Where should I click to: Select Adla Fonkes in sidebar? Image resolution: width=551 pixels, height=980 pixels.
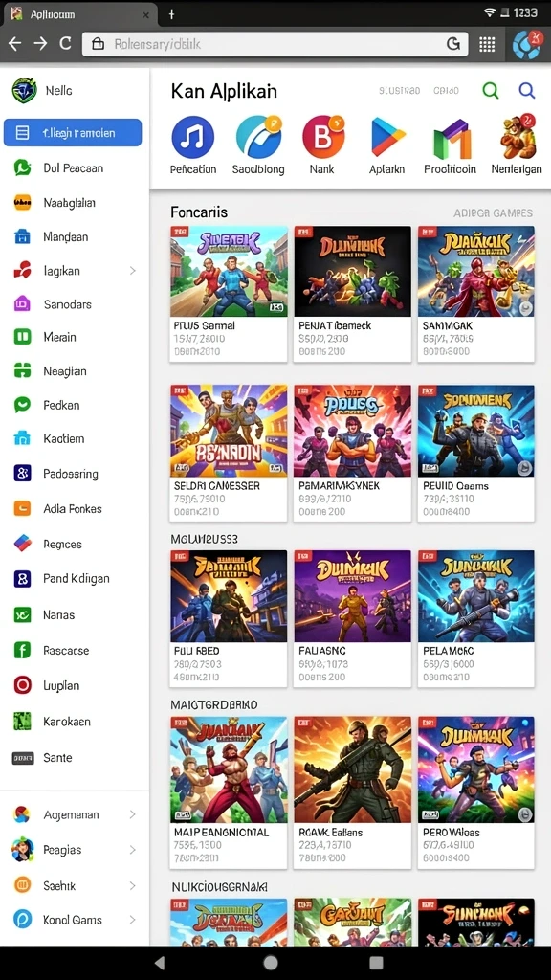coord(75,509)
